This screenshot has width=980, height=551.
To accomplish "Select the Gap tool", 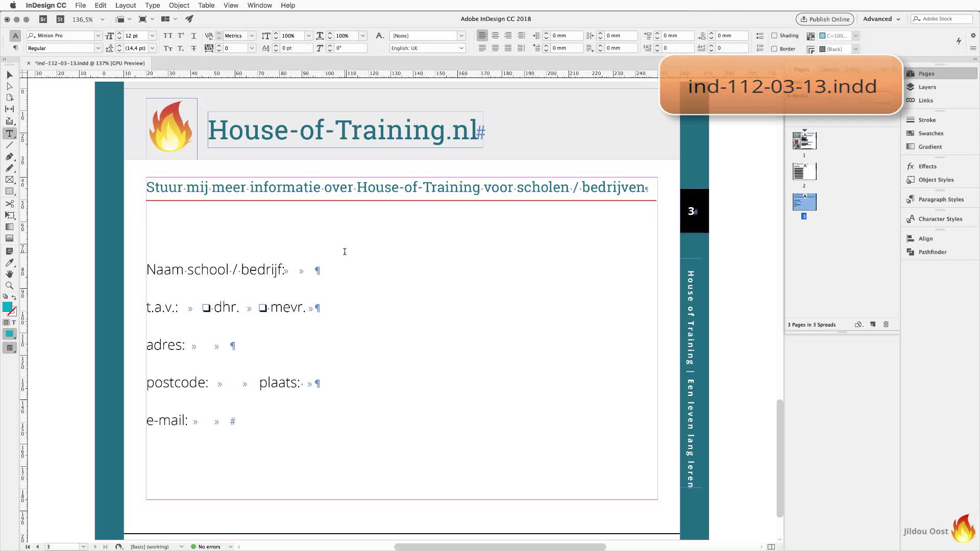I will point(9,109).
